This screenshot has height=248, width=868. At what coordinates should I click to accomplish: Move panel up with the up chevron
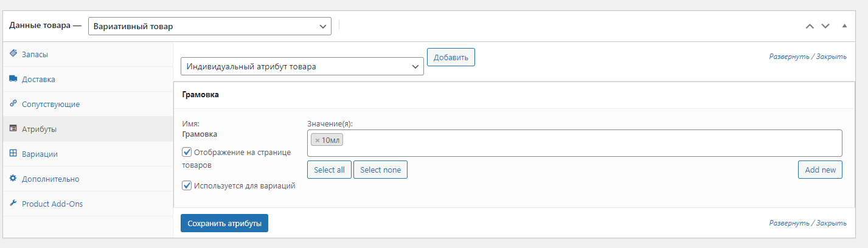[810, 26]
